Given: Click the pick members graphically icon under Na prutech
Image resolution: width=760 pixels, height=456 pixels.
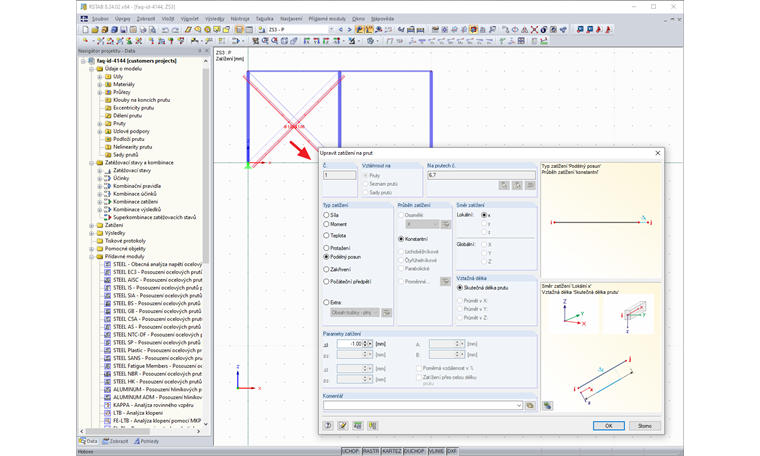Looking at the screenshot, I should [x=504, y=185].
